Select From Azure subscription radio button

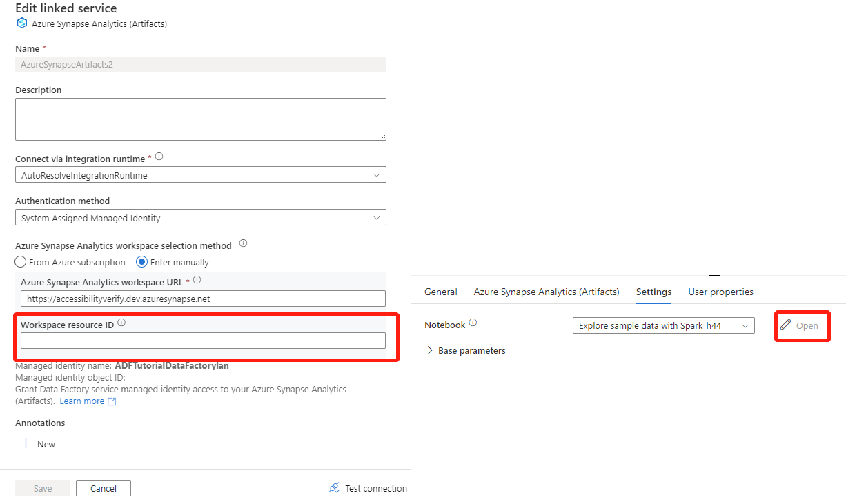click(x=21, y=262)
